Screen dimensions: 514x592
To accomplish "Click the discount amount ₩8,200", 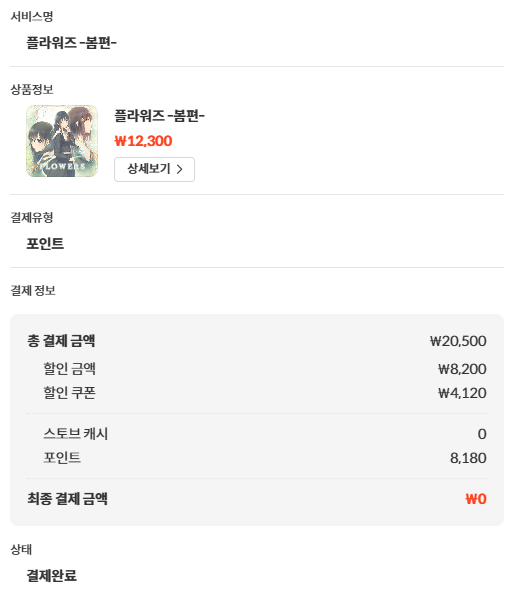I will [x=462, y=369].
